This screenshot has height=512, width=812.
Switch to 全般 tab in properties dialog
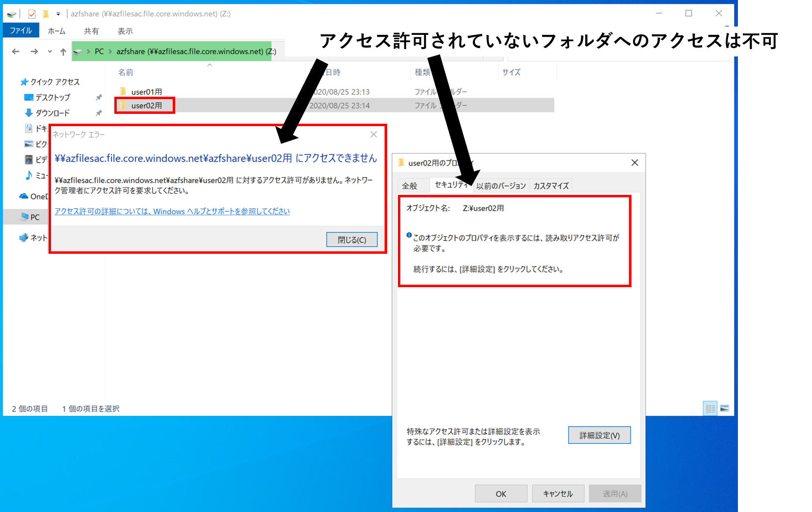pyautogui.click(x=410, y=186)
